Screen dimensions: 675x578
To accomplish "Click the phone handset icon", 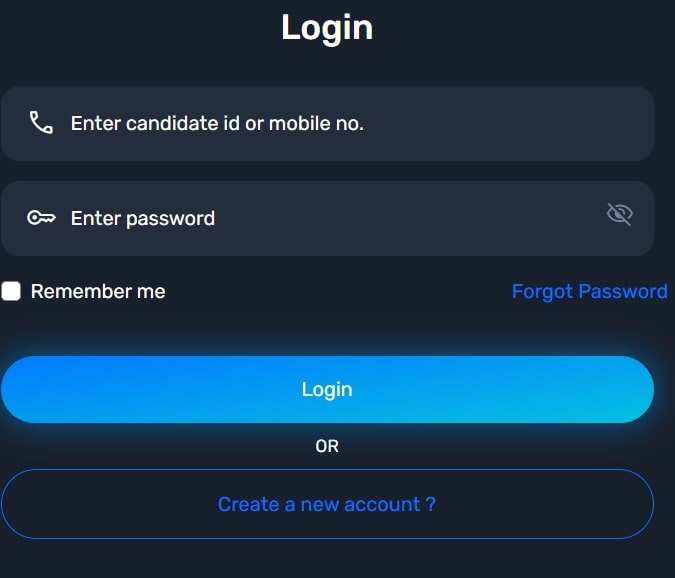I will point(41,123).
